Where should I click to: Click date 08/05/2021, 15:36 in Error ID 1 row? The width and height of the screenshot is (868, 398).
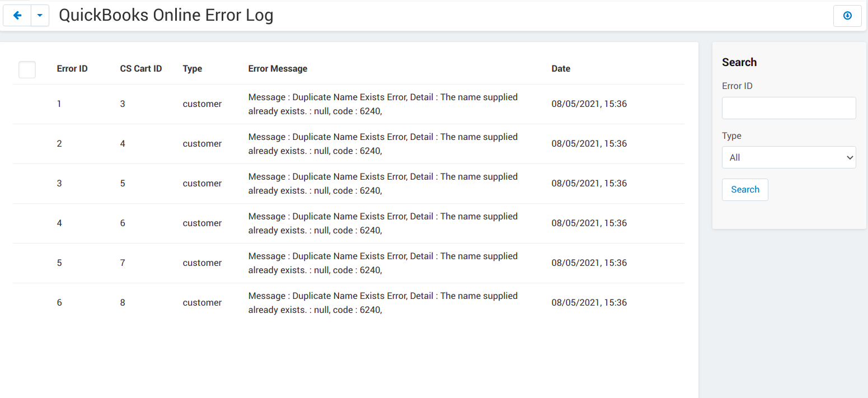tap(589, 104)
